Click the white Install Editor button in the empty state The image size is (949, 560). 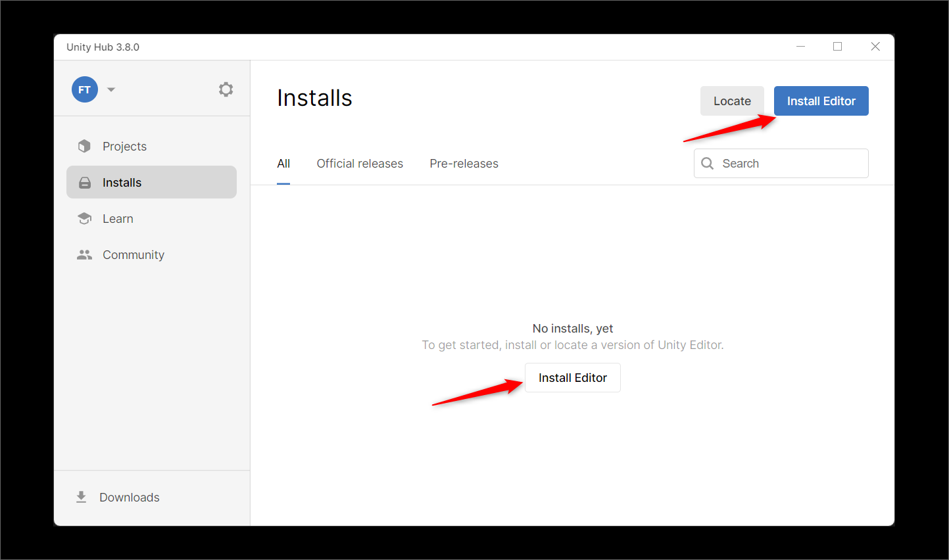click(572, 378)
